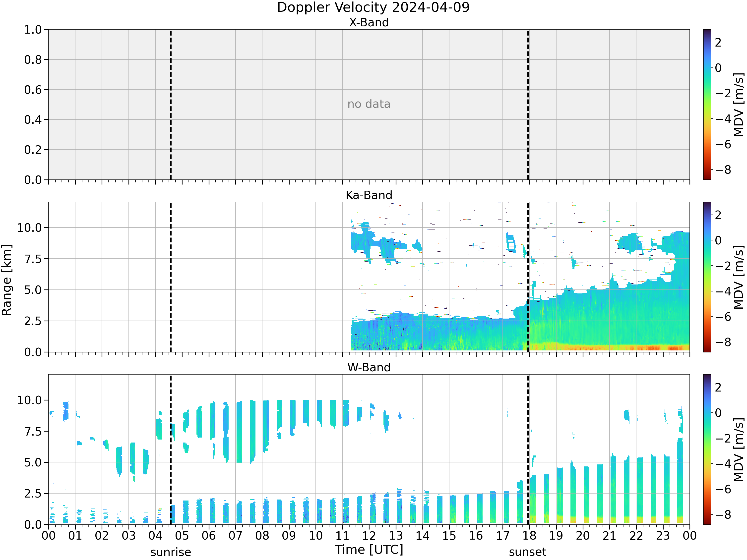Click the sunrise dashed line in Ka-Band panel

click(x=171, y=277)
